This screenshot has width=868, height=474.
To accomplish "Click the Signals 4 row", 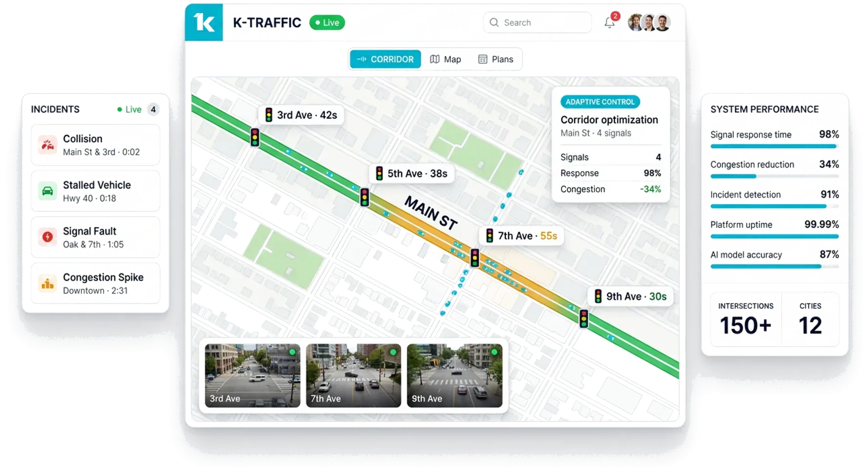I will coord(611,157).
